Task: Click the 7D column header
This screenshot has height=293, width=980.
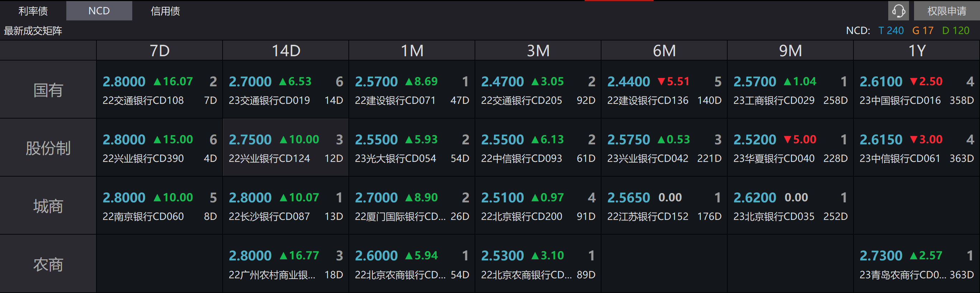Action: click(160, 51)
